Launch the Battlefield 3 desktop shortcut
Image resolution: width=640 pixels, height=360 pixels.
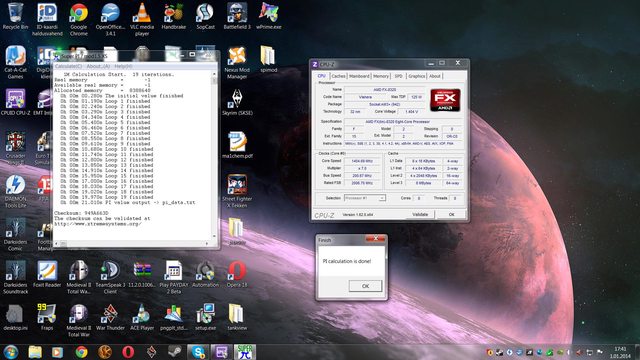pyautogui.click(x=237, y=16)
